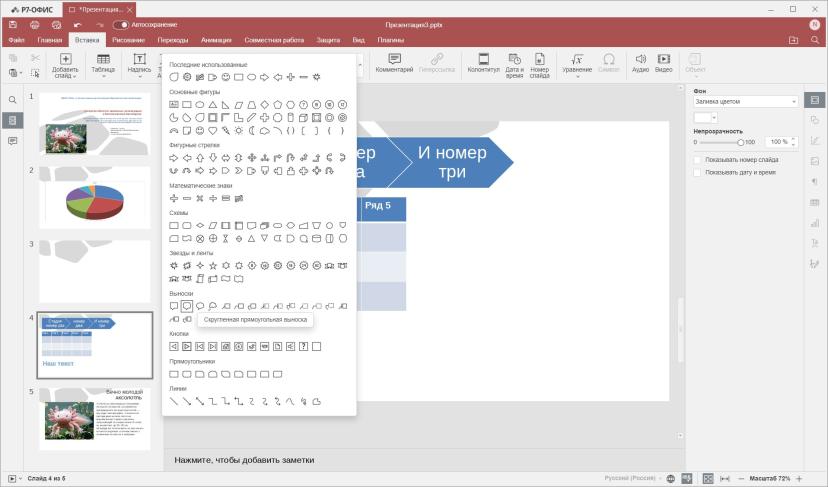Select the help question-mark button shape in Кнопки

click(x=303, y=346)
